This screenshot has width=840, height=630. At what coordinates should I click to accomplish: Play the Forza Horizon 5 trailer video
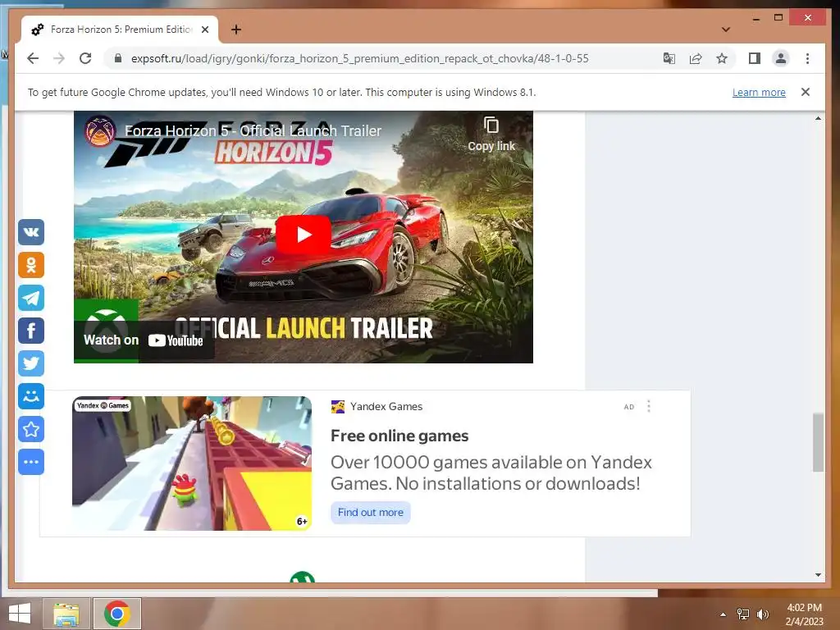click(304, 234)
